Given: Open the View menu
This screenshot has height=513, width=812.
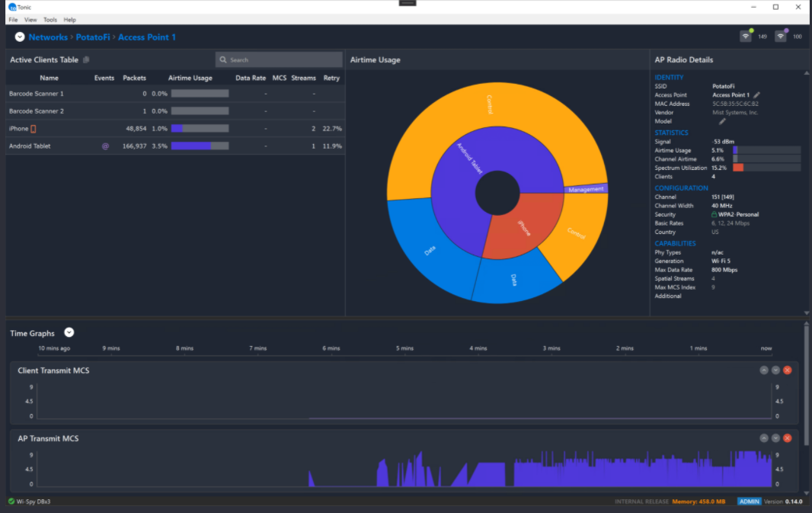Looking at the screenshot, I should [30, 20].
